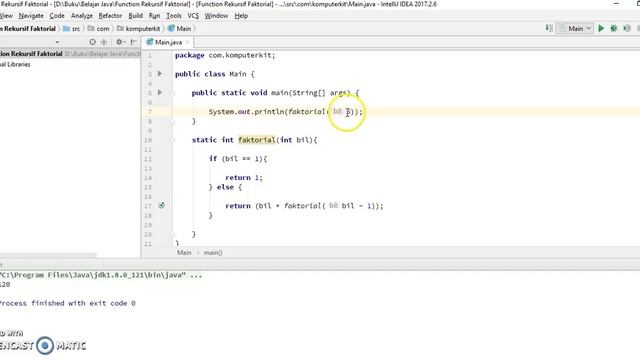Click recursive call gutter icon on line 17

pyautogui.click(x=162, y=205)
